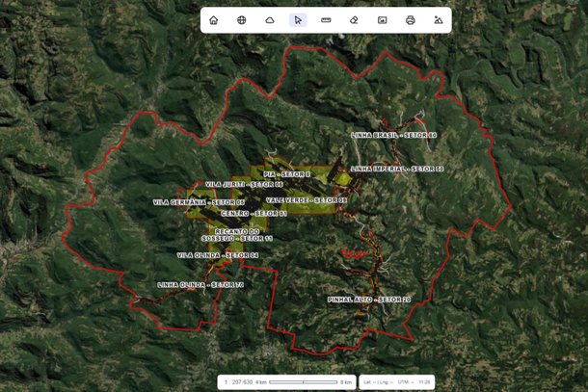Click the PIA - SETOR 8 label
The height and width of the screenshot is (392, 588).
[x=287, y=174]
